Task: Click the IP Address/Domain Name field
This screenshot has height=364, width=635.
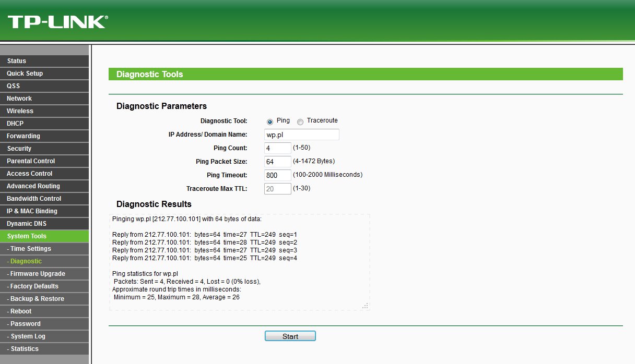Action: (302, 135)
